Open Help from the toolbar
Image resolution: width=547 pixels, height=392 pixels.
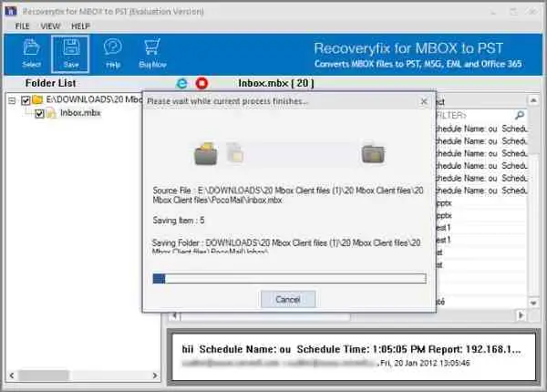click(113, 54)
